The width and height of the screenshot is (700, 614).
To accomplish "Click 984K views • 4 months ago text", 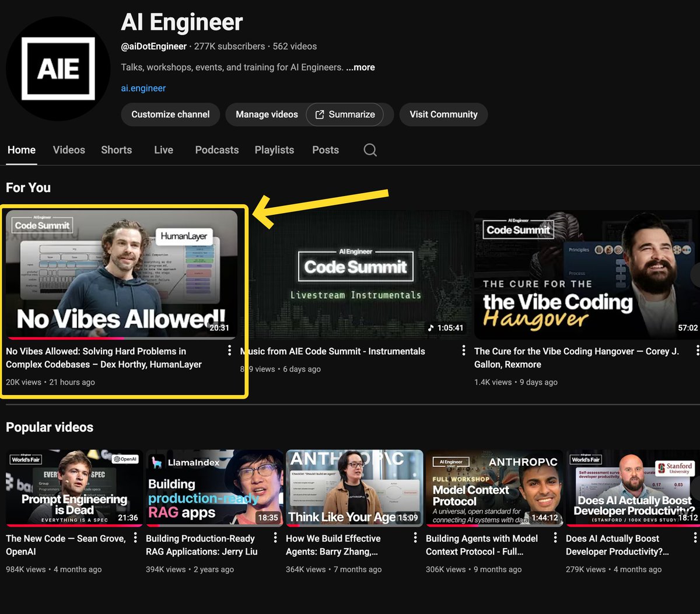I will (54, 570).
